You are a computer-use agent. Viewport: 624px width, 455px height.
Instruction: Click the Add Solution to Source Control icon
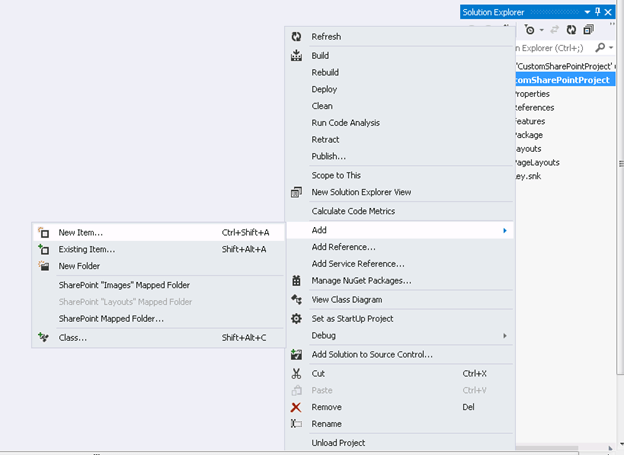(x=296, y=354)
